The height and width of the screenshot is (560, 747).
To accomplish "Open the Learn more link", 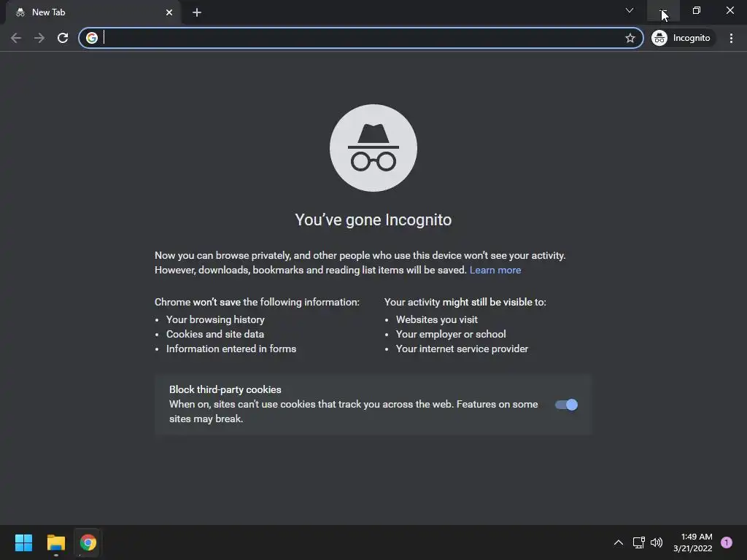I will [495, 270].
